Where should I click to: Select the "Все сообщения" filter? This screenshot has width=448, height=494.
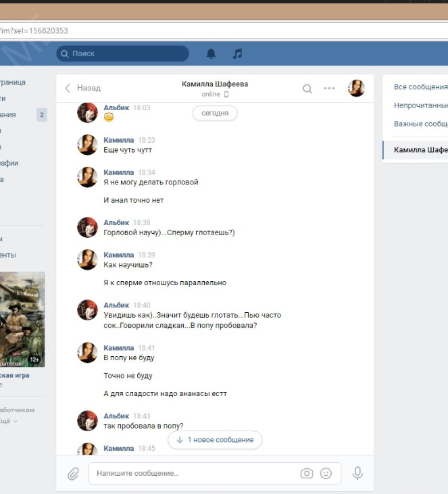420,87
